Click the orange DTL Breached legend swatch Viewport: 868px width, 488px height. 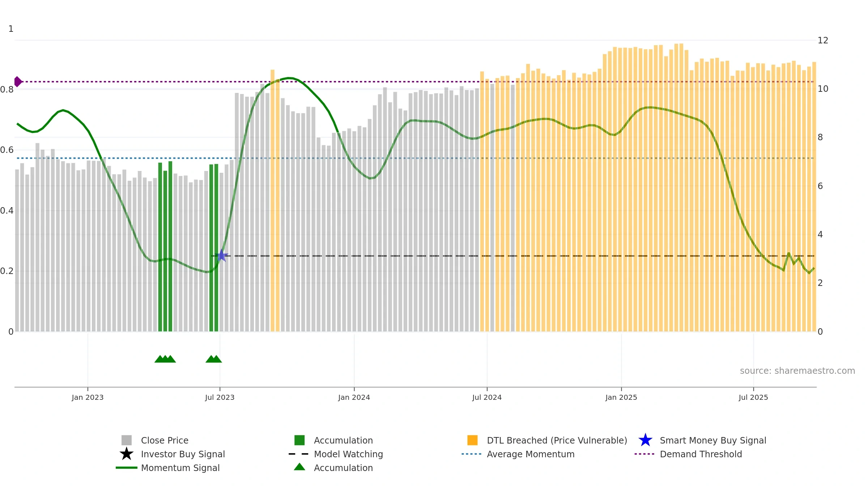(472, 440)
